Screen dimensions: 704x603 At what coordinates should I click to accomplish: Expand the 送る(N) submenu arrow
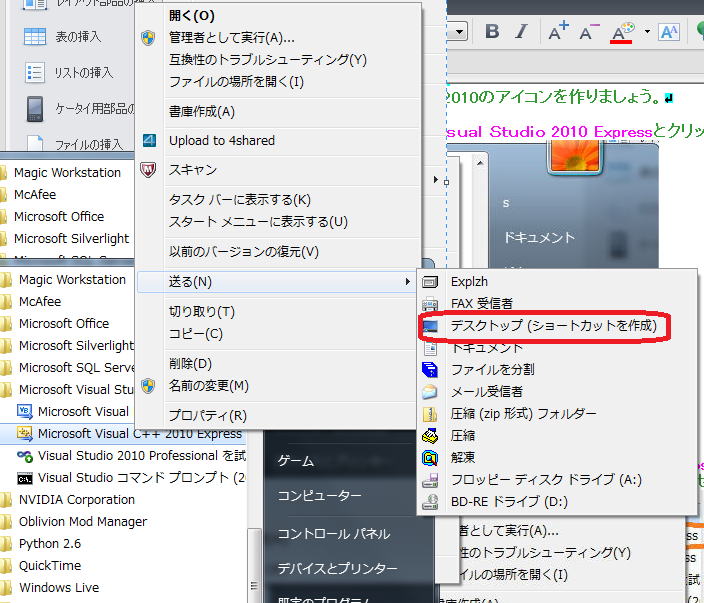[x=408, y=282]
